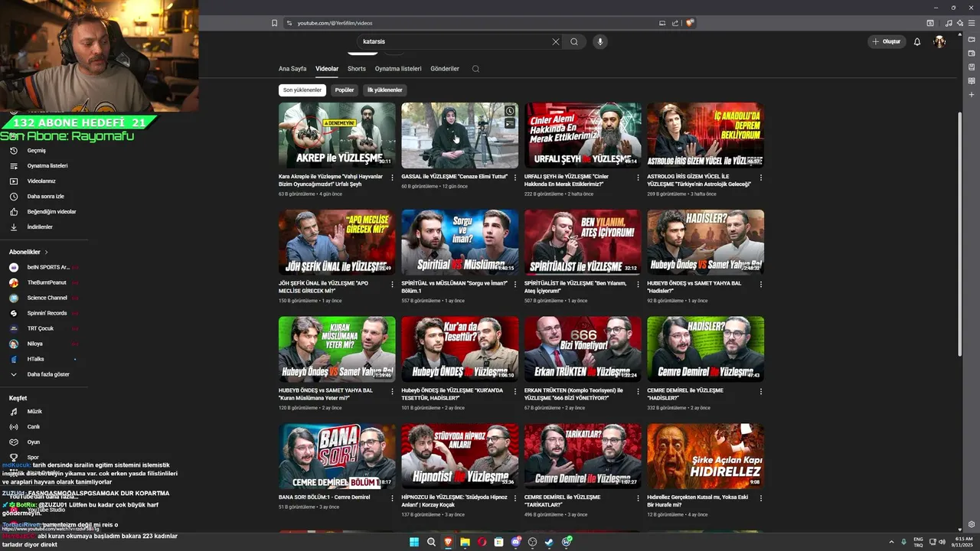This screenshot has height=551, width=980.
Task: Open Science Channel subscription
Action: point(46,298)
